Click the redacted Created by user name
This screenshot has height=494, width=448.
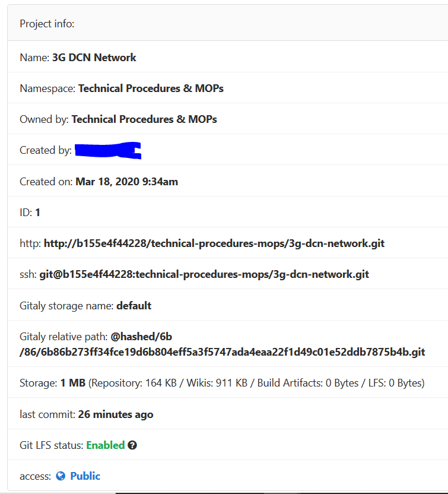107,150
